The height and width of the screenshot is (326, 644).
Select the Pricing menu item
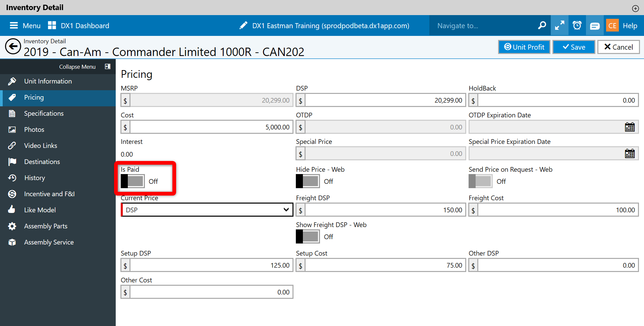(x=58, y=97)
